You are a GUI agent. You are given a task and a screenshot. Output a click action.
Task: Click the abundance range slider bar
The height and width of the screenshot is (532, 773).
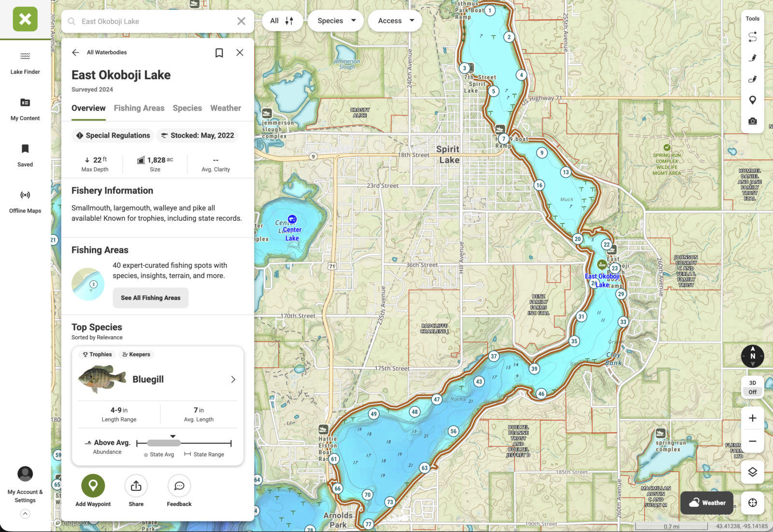(184, 443)
